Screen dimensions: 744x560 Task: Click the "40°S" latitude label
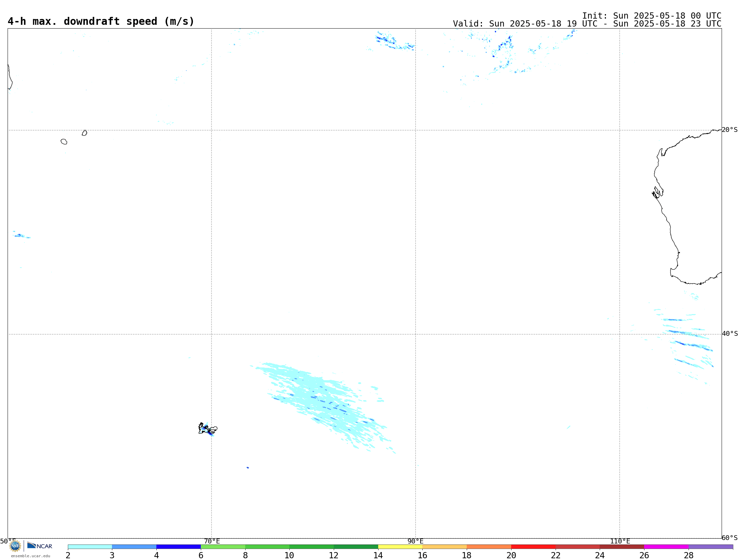tap(730, 334)
